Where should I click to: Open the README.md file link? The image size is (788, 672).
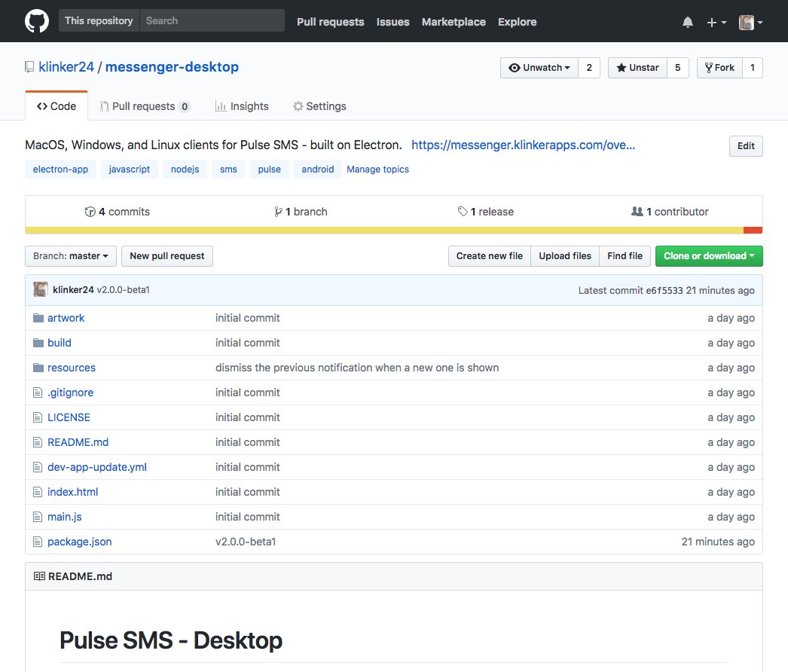[x=78, y=442]
